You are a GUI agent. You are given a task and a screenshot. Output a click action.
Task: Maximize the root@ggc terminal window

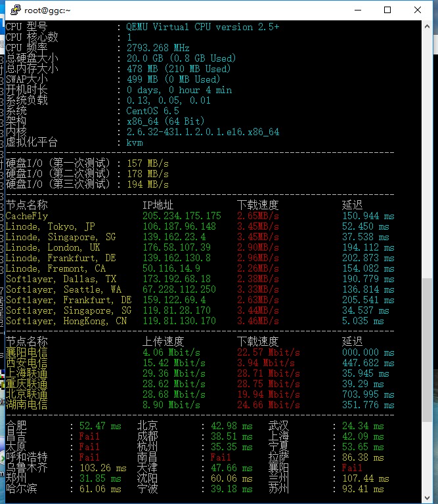click(x=387, y=10)
